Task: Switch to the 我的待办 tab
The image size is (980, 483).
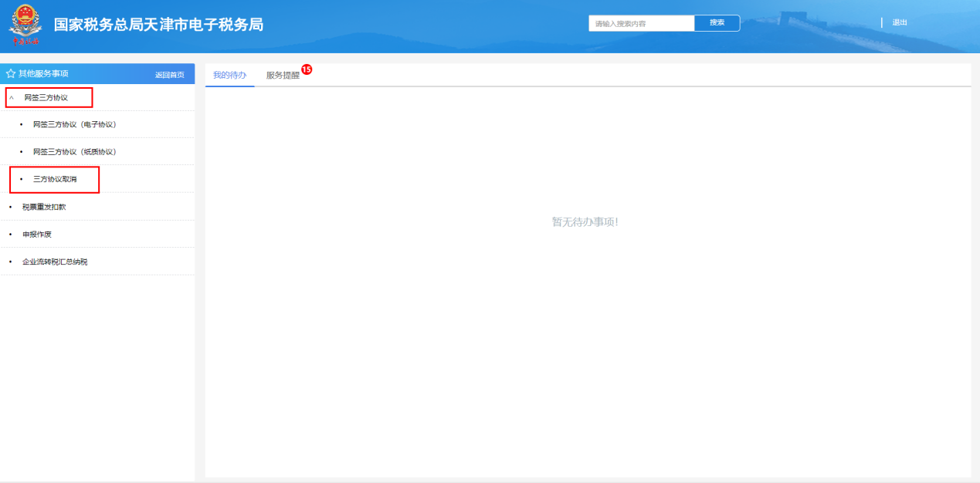Action: coord(229,75)
